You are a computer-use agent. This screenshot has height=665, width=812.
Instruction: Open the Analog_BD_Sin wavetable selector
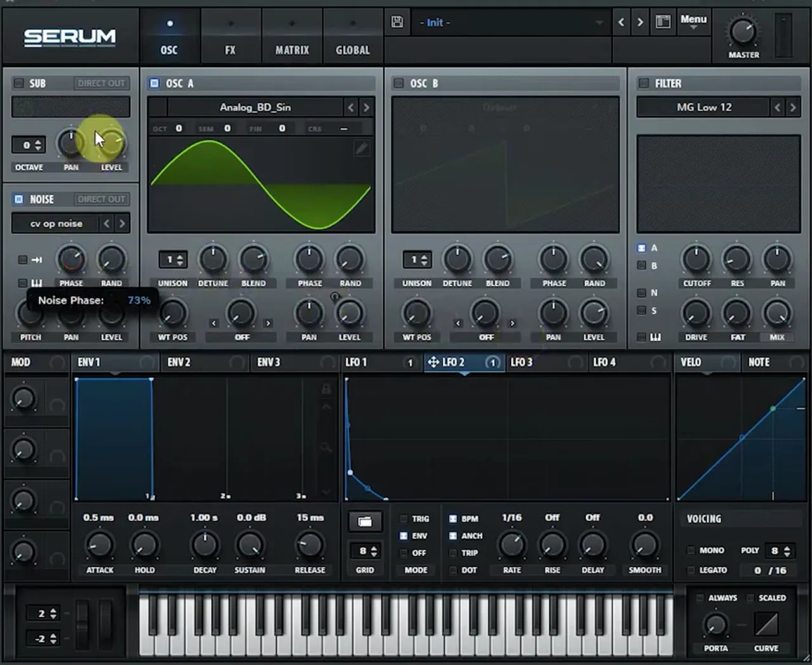point(255,107)
